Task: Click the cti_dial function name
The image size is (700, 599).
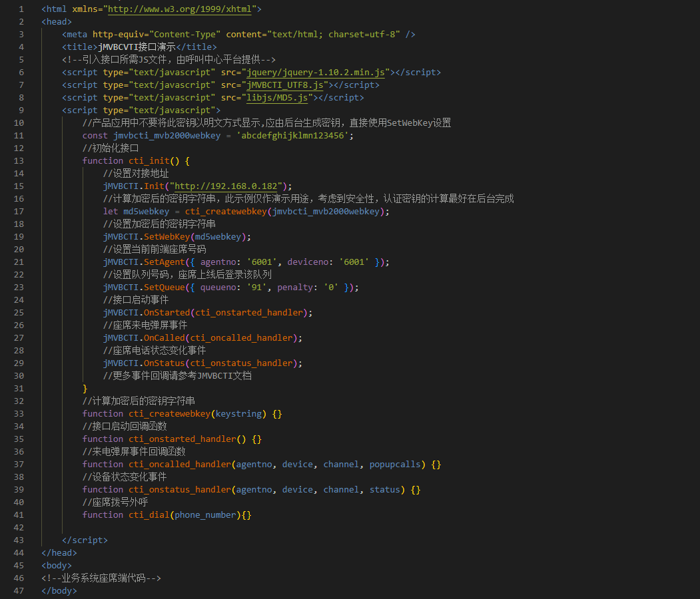Action: (x=148, y=514)
